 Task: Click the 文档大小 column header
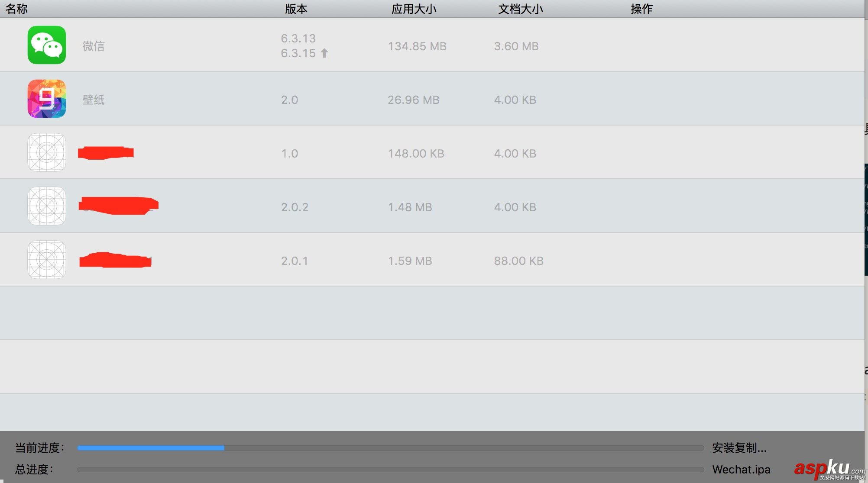tap(521, 9)
